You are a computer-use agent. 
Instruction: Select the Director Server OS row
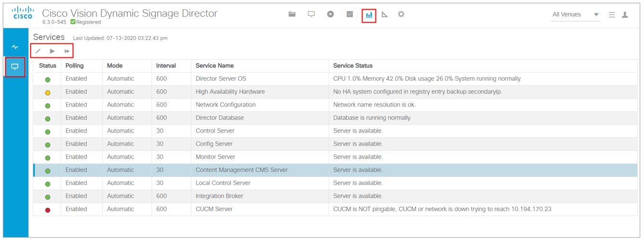tap(335, 79)
